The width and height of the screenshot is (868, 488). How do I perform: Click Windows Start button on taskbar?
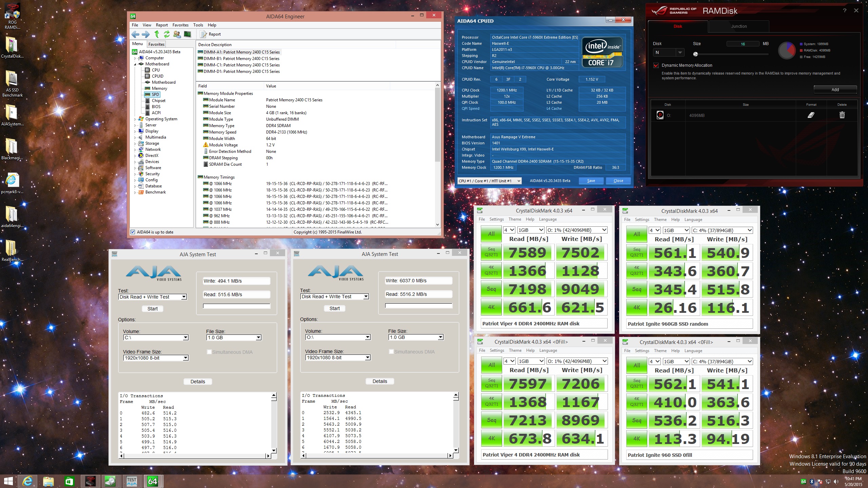(x=8, y=481)
